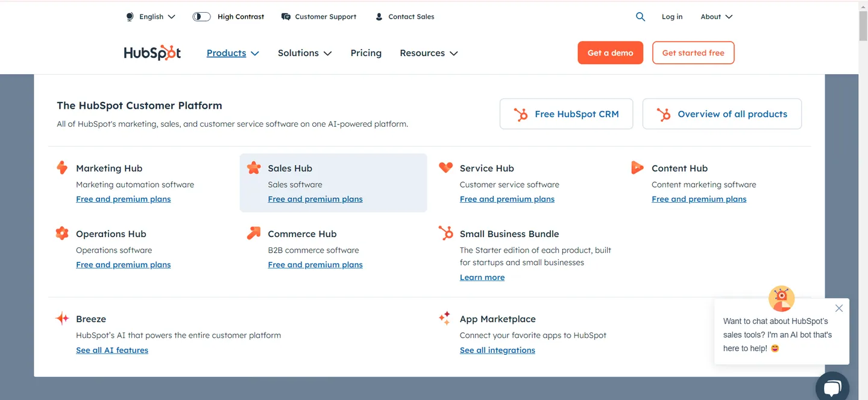Click the Sales Hub star icon
Screen dimensions: 868x400
click(254, 168)
